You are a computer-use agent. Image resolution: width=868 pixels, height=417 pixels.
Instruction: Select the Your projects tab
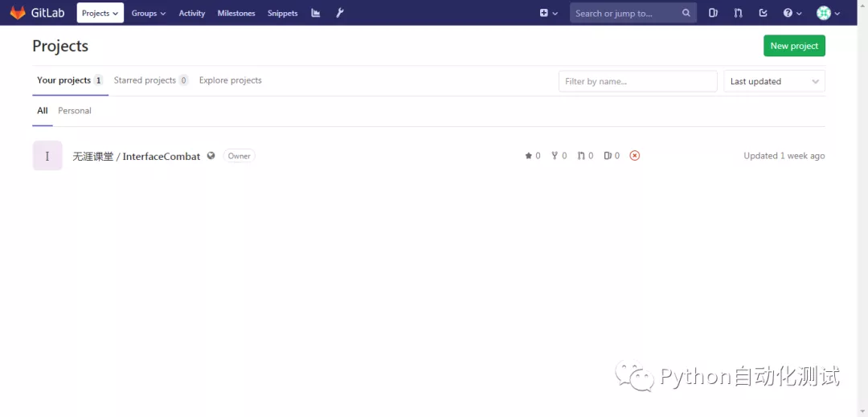point(70,80)
